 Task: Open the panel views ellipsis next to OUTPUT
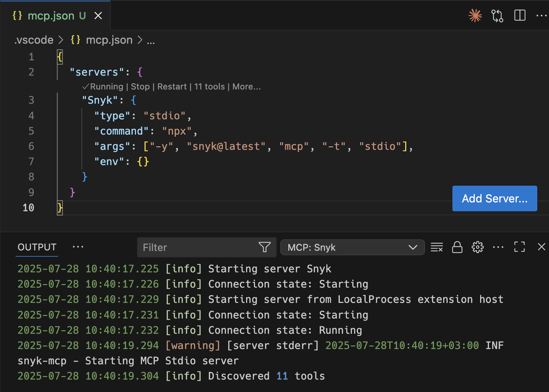pos(78,247)
